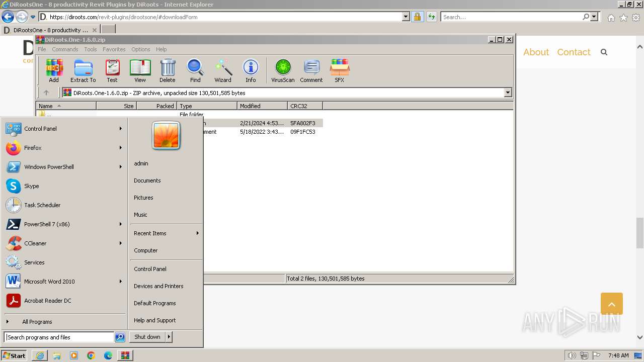Click the web page vertical scrollbar thumb
The image size is (644, 362).
[x=640, y=233]
